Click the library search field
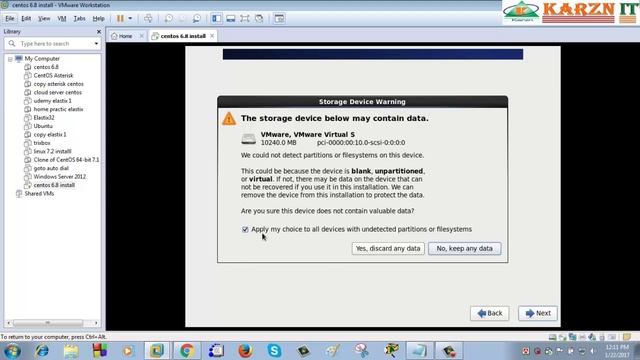This screenshot has width=640, height=360. [x=53, y=43]
